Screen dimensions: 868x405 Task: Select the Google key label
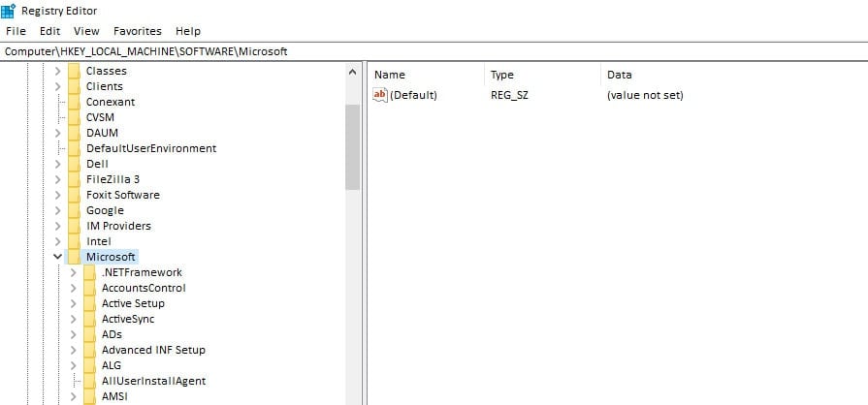click(x=105, y=210)
